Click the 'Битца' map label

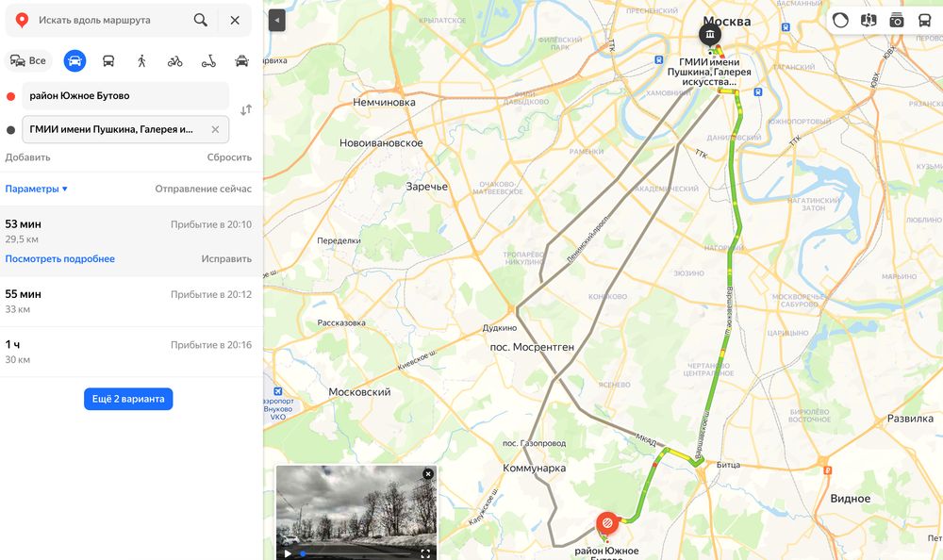728,465
